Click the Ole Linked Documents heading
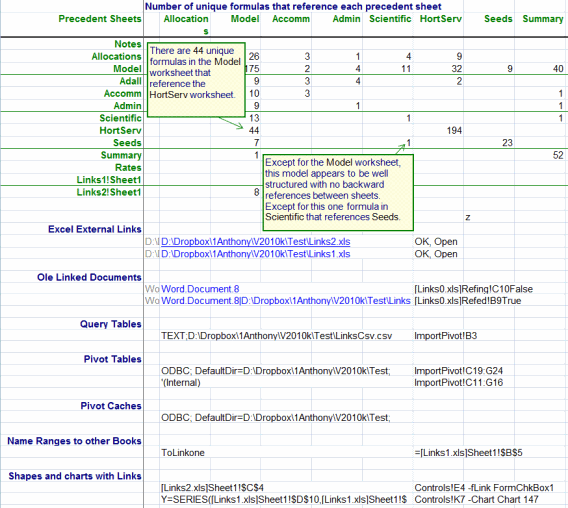 point(89,277)
